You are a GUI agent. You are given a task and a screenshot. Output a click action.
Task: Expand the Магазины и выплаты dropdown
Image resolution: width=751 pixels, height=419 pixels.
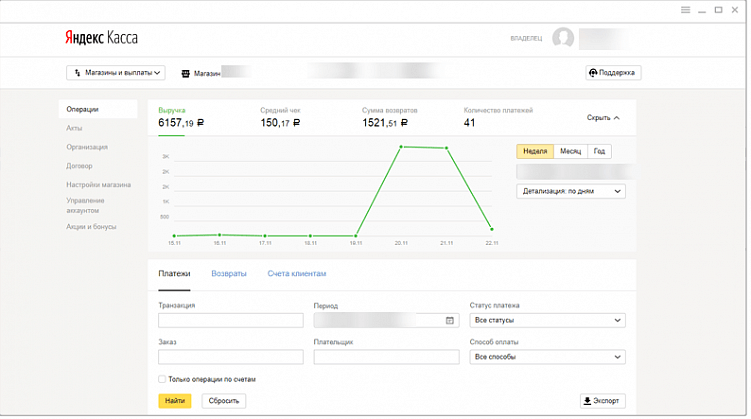pyautogui.click(x=115, y=73)
